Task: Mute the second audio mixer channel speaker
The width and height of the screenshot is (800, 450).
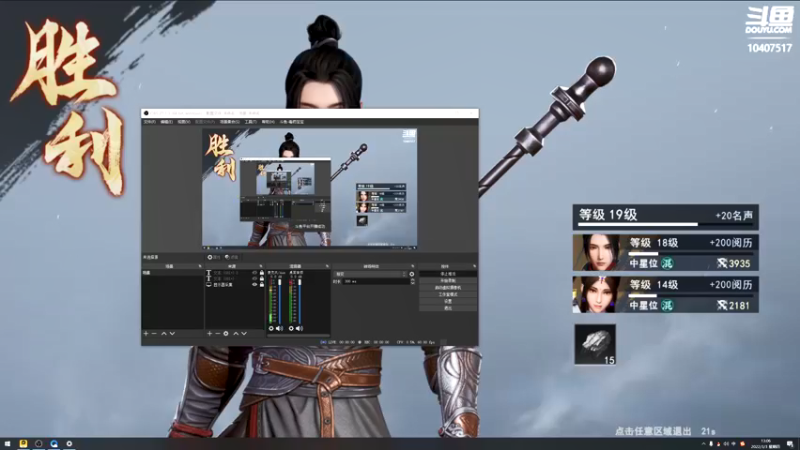Action: [x=299, y=329]
